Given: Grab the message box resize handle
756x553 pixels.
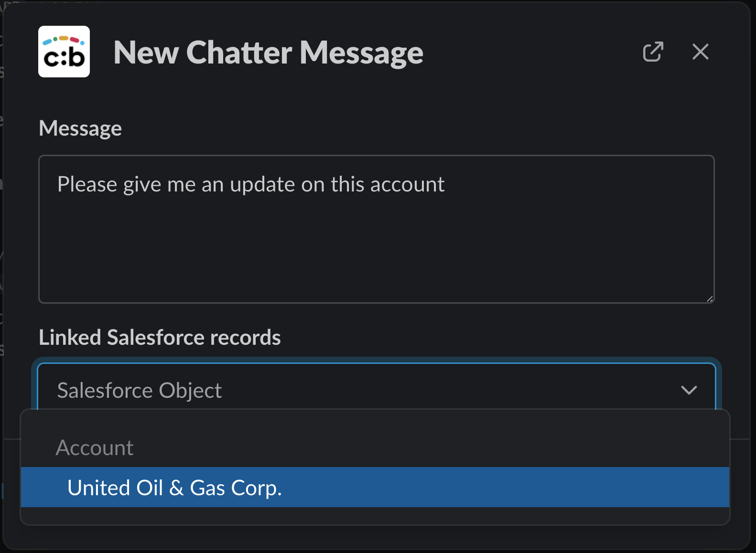Looking at the screenshot, I should pyautogui.click(x=710, y=299).
